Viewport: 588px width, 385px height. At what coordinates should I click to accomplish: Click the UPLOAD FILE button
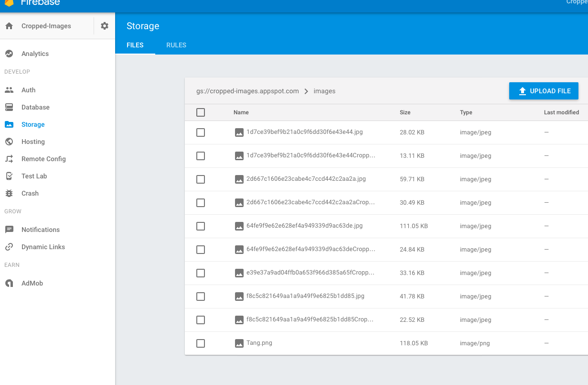(544, 91)
